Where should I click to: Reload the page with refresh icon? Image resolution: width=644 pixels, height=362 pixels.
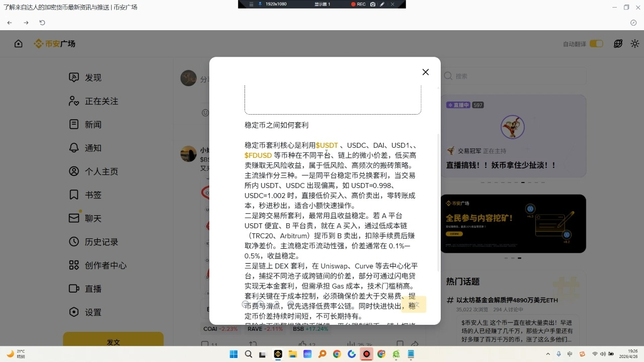click(x=42, y=23)
